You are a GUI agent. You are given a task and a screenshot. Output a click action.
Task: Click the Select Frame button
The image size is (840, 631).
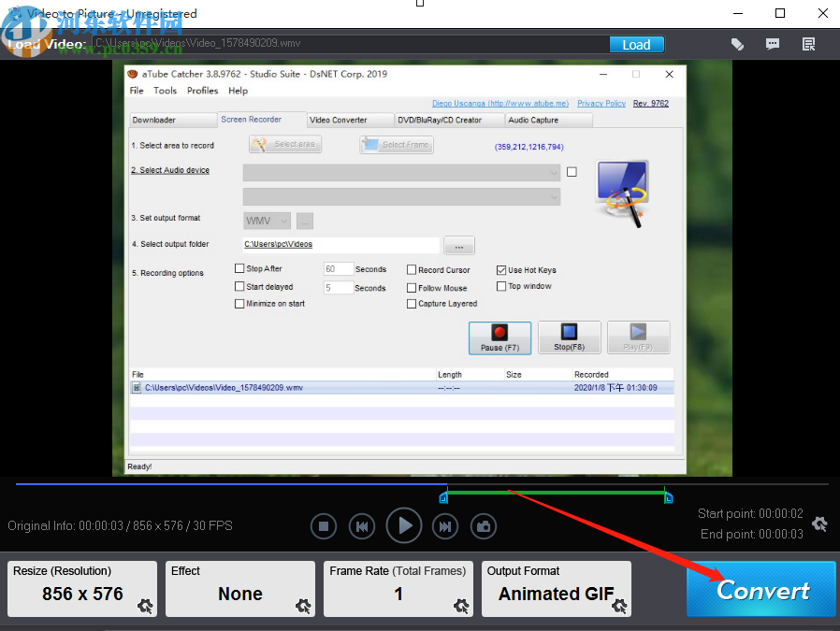click(x=397, y=145)
